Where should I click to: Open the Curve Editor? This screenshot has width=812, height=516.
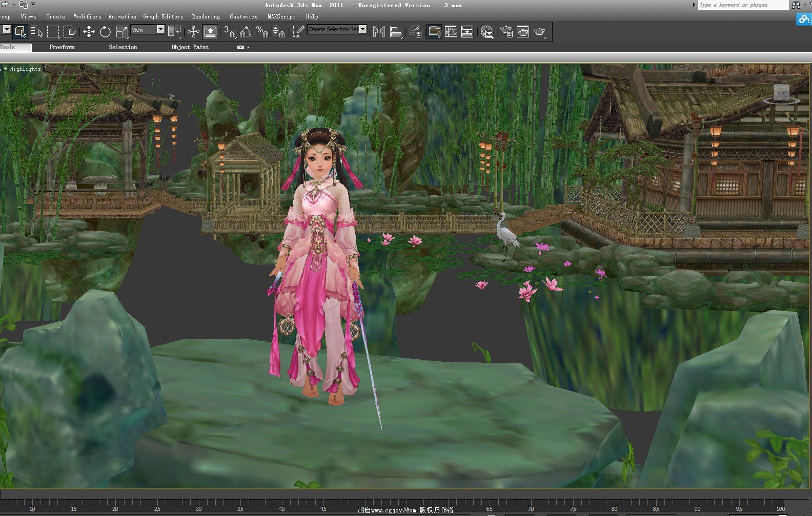point(451,32)
